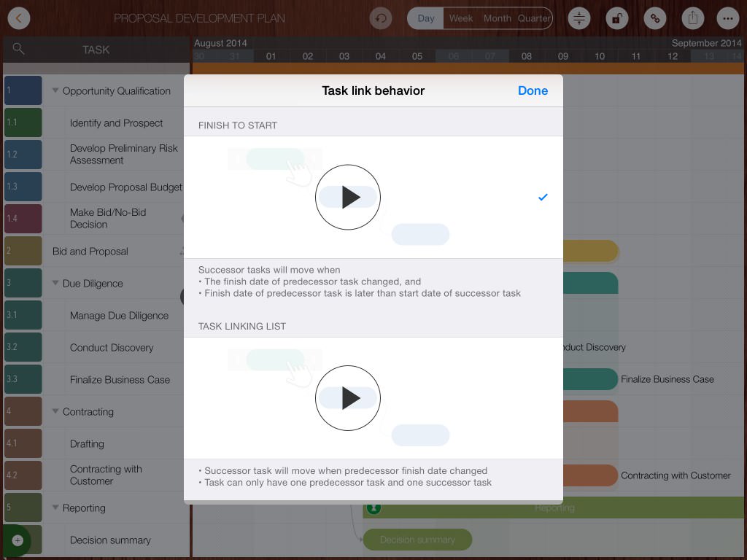
Task: Switch timeline to Month view
Action: 497,18
